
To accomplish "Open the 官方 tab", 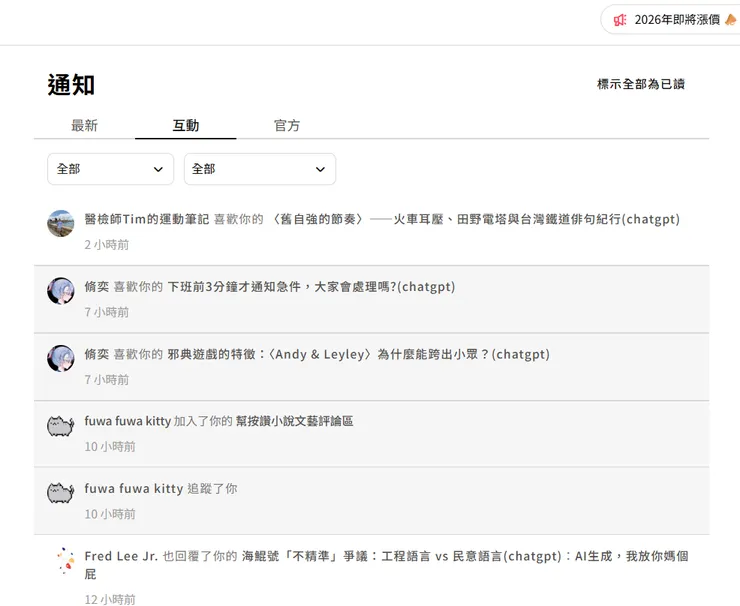I will pyautogui.click(x=287, y=126).
